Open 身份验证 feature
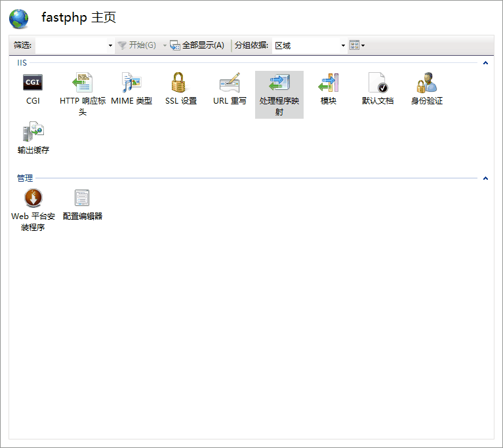The height and width of the screenshot is (448, 503). click(426, 83)
